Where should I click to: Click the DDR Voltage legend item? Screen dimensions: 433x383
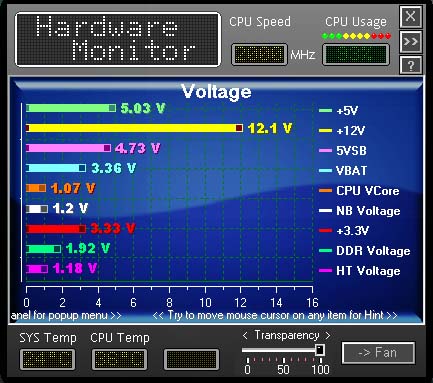coord(365,251)
